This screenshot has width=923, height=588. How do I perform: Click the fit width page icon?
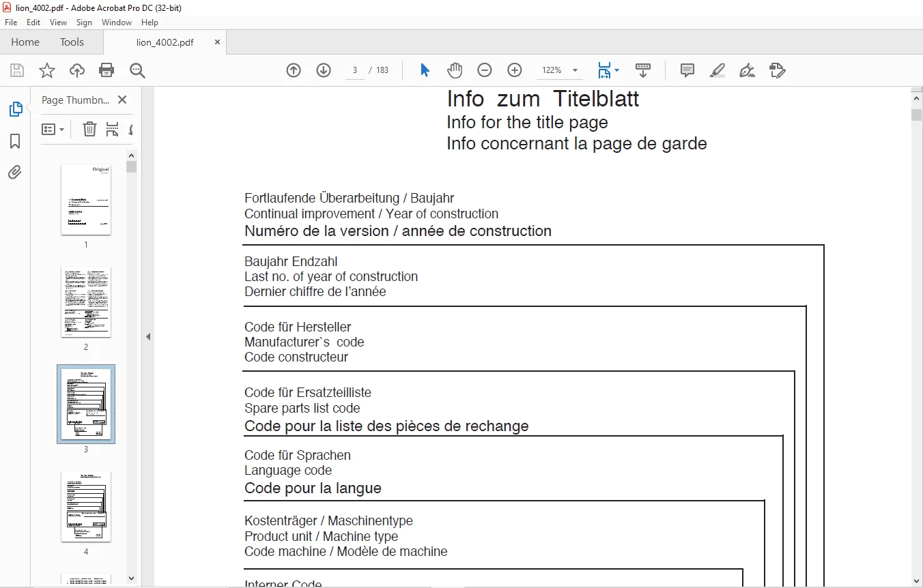point(604,70)
